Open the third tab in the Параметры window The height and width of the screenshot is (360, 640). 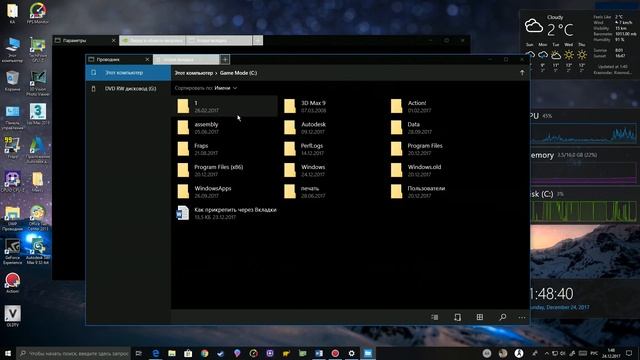point(219,40)
